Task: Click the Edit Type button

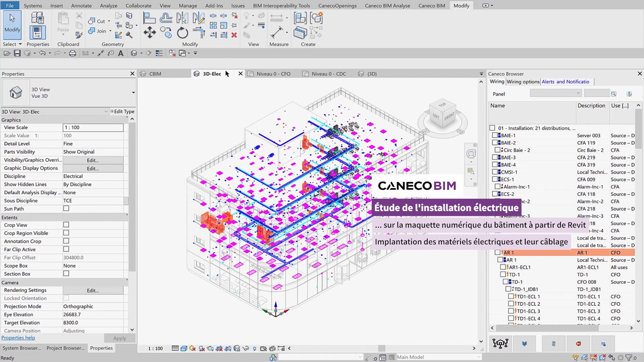Action: pyautogui.click(x=122, y=111)
